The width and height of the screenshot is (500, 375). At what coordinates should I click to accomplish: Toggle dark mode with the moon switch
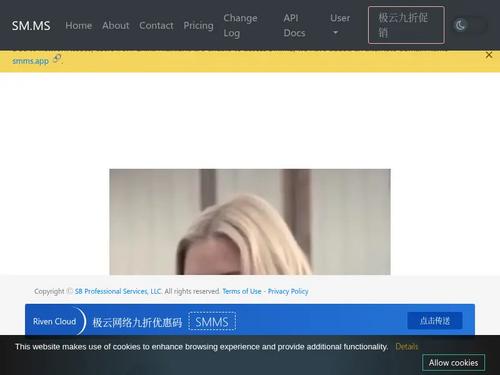pos(470,25)
